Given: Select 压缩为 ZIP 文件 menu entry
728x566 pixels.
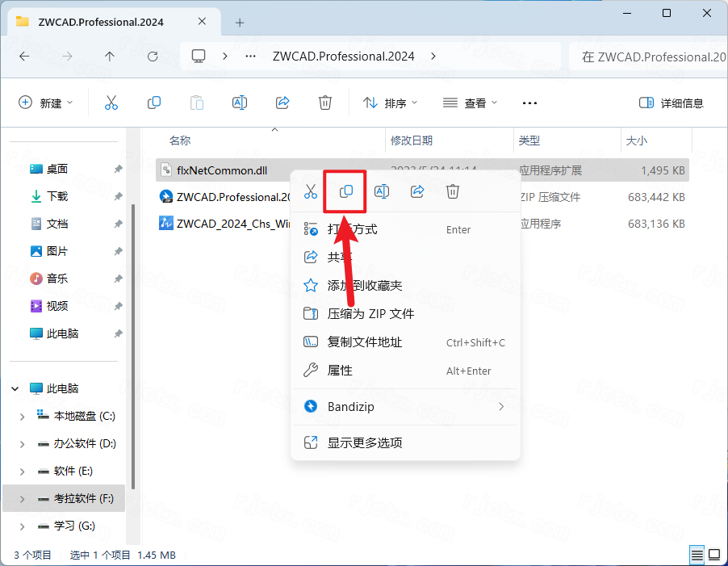Looking at the screenshot, I should pyautogui.click(x=370, y=313).
